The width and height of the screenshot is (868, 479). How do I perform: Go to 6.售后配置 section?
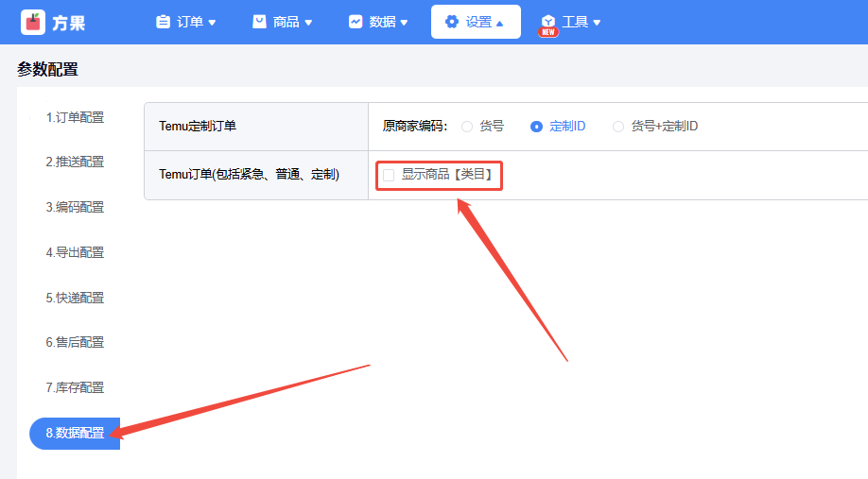(x=75, y=342)
